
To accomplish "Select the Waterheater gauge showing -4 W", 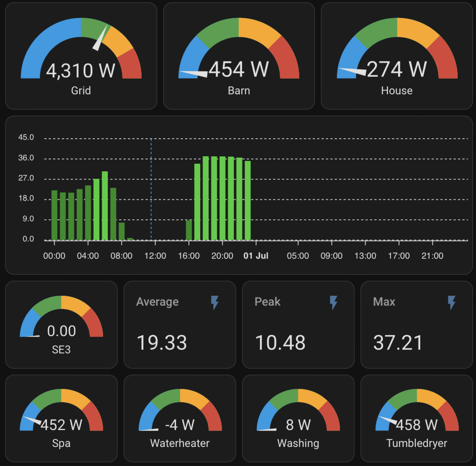I will tap(180, 418).
